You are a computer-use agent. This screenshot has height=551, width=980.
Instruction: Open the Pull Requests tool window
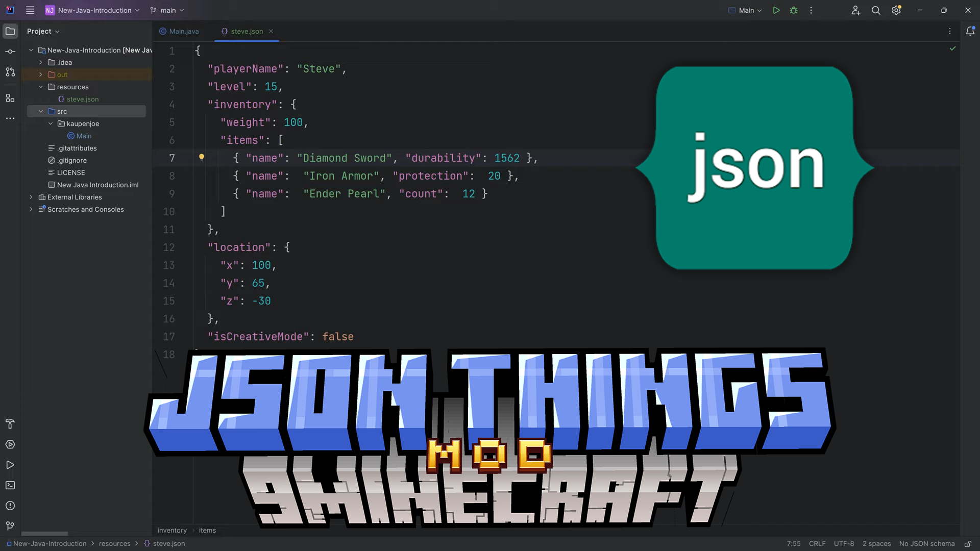point(10,72)
